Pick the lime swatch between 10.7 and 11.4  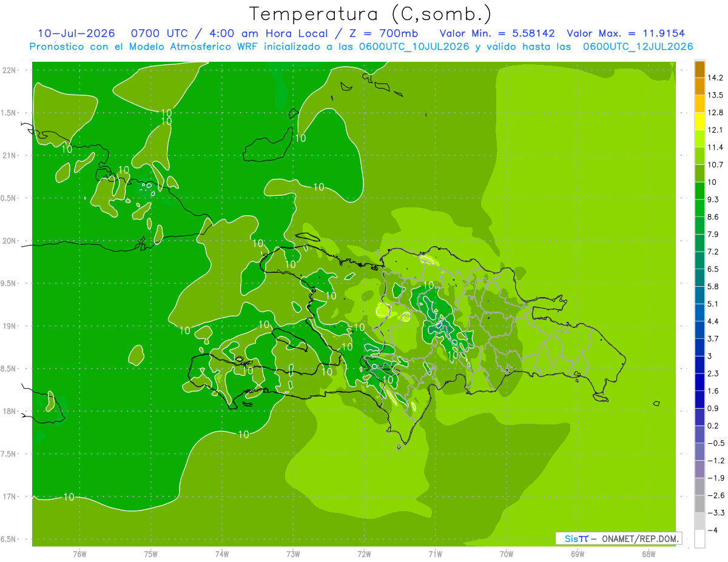(699, 156)
